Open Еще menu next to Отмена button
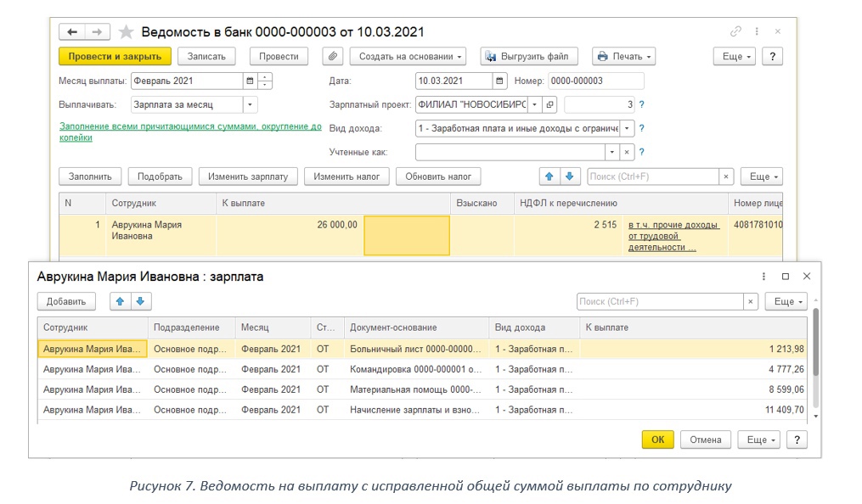The width and height of the screenshot is (862, 504). pos(759,440)
